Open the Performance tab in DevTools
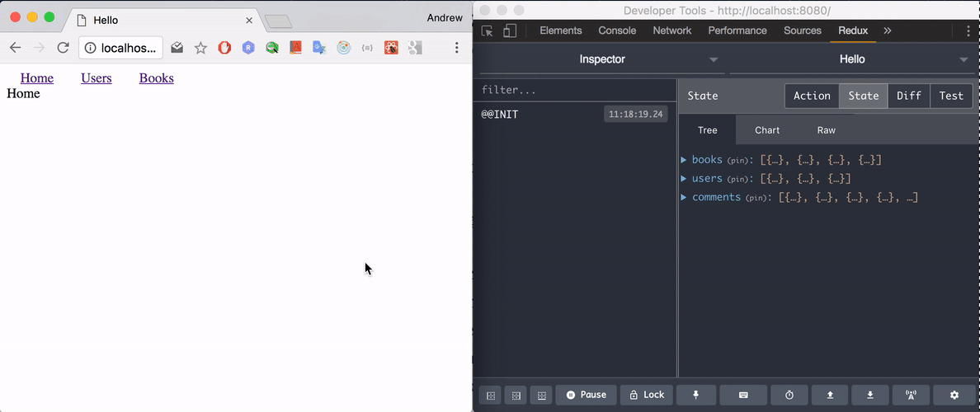This screenshot has height=412, width=980. [737, 30]
